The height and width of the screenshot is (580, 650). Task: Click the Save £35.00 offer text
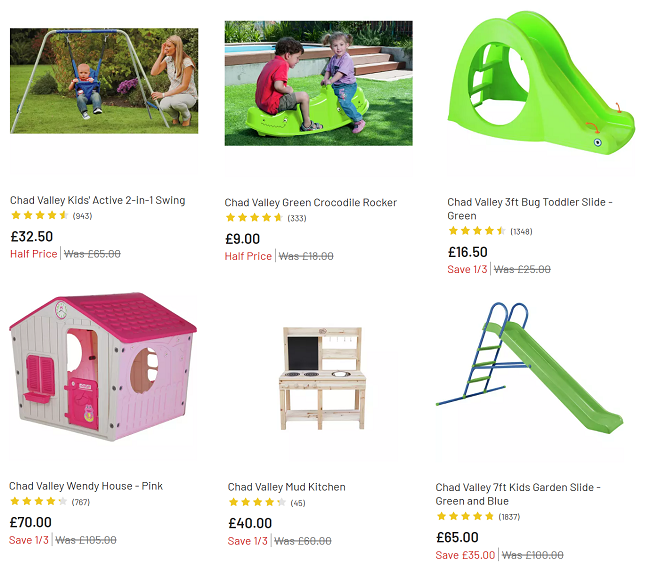pyautogui.click(x=465, y=555)
